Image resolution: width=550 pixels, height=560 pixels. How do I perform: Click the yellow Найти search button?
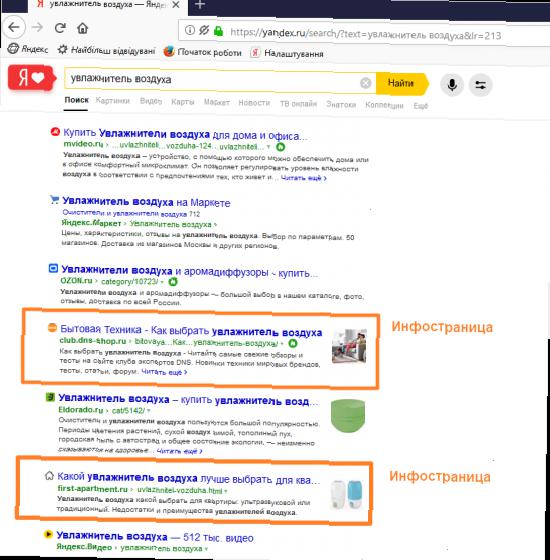click(402, 83)
